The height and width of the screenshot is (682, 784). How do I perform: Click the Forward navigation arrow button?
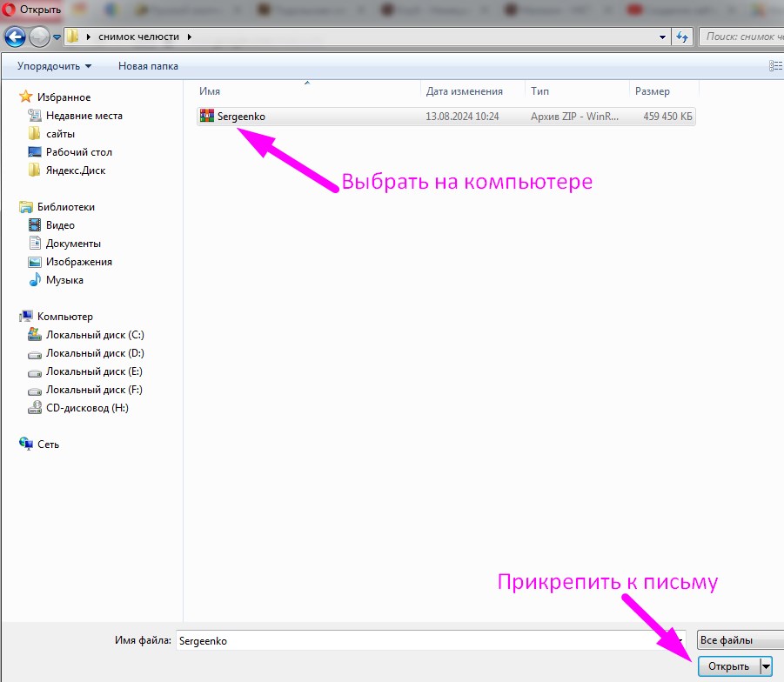(x=39, y=37)
